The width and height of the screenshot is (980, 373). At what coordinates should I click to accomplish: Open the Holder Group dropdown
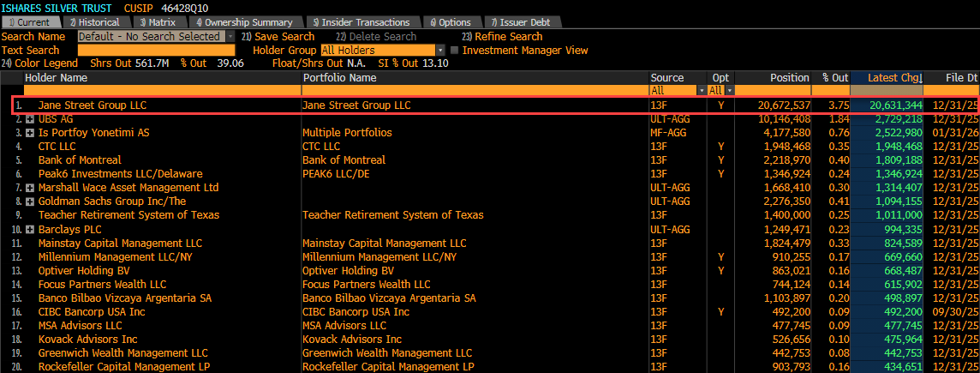440,50
